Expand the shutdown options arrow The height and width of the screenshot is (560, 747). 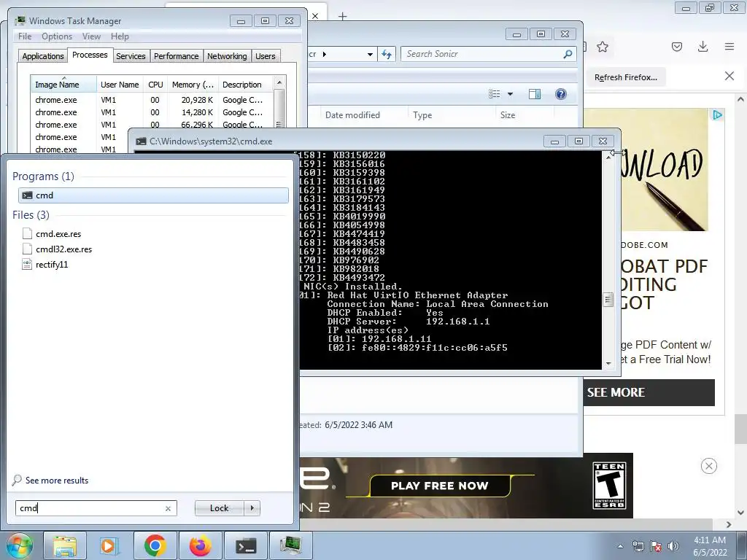(252, 508)
